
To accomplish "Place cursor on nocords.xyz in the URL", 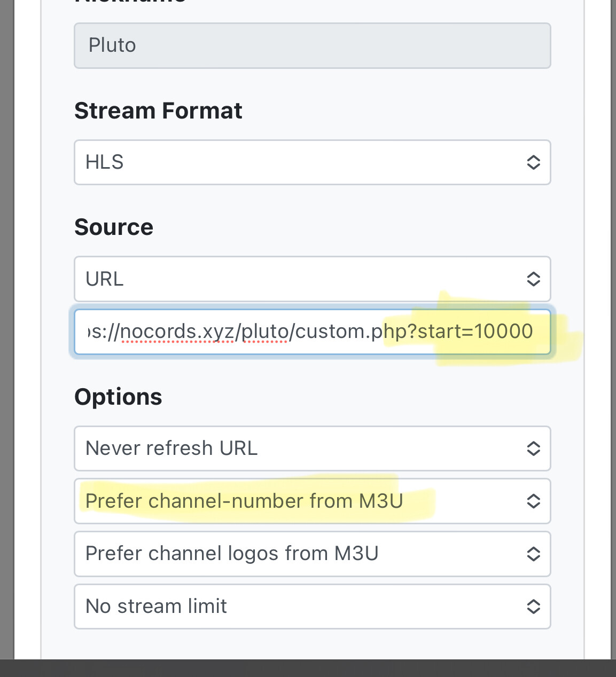I will coord(177,332).
